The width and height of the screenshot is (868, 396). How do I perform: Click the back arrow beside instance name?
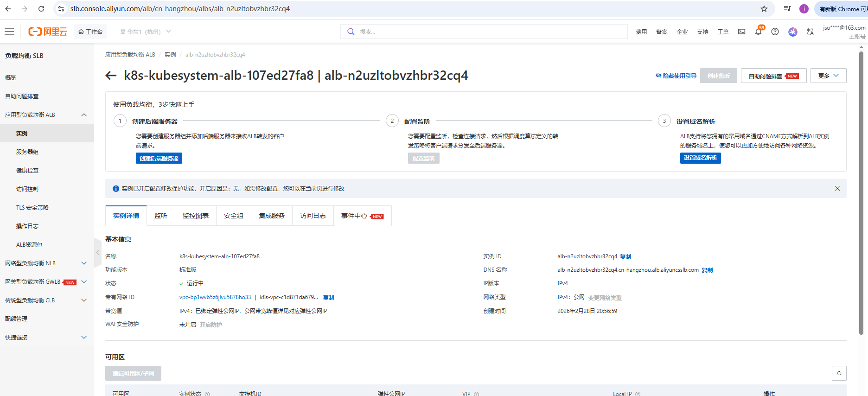click(111, 76)
